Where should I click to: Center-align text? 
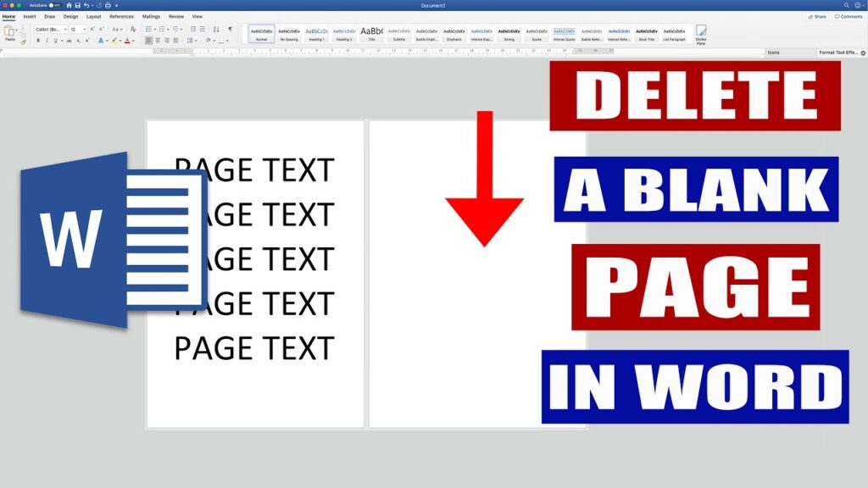coord(158,41)
